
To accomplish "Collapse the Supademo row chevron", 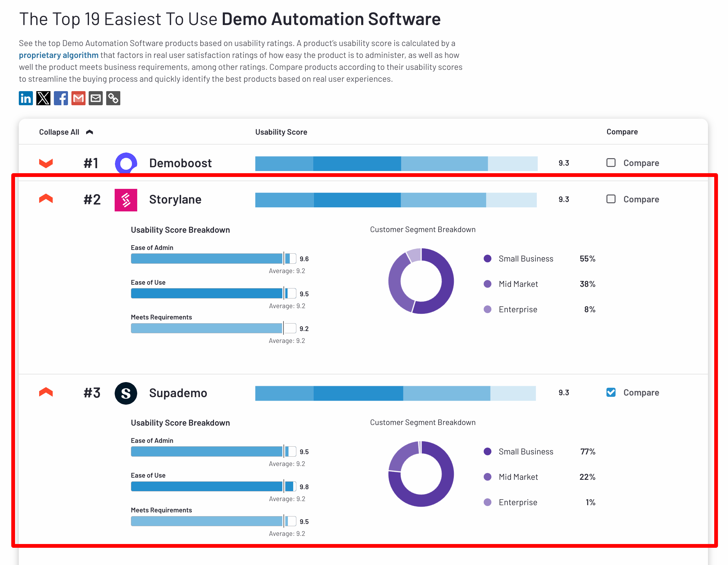I will click(x=46, y=392).
